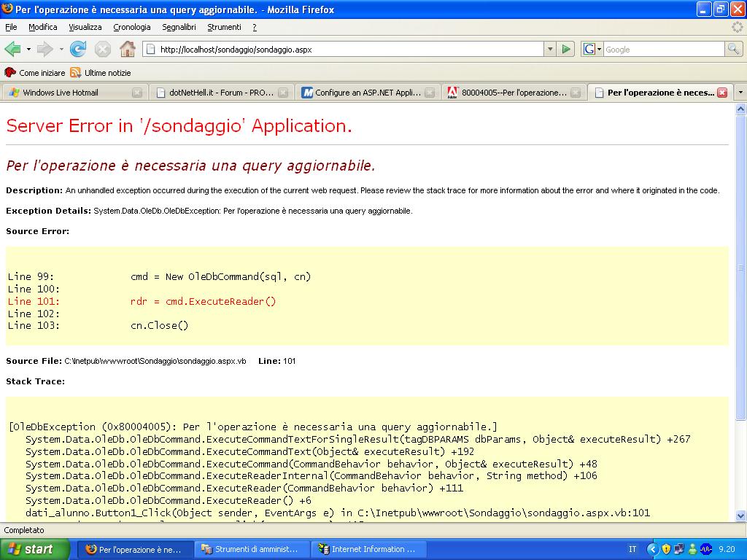This screenshot has width=747, height=560.
Task: Expand the address bar URL history dropdown
Action: click(550, 49)
